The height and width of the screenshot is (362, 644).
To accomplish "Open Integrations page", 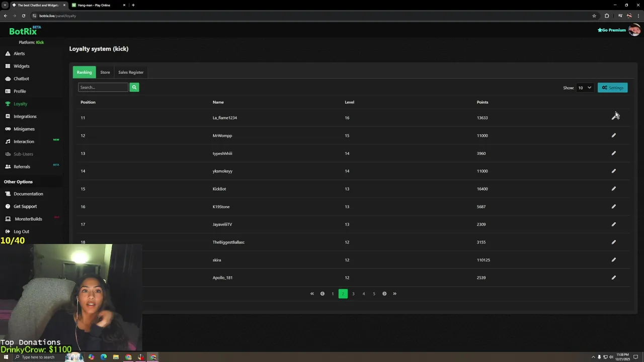I will coord(25,116).
